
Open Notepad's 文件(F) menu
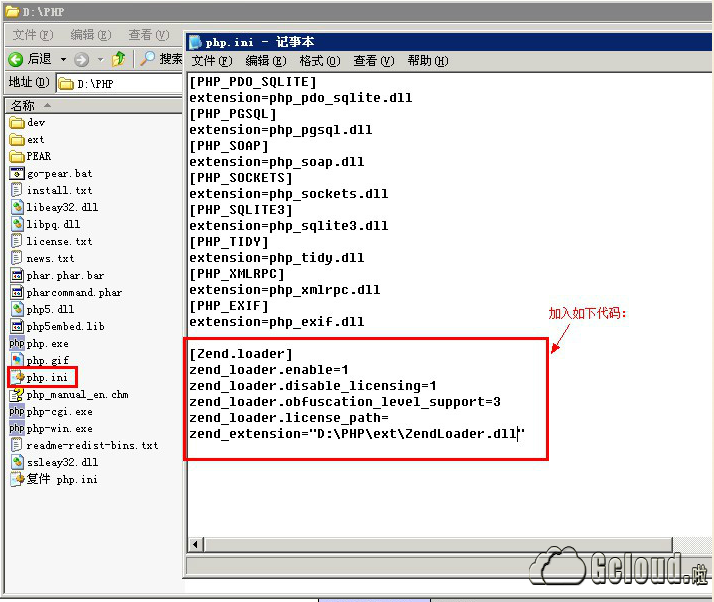click(212, 61)
